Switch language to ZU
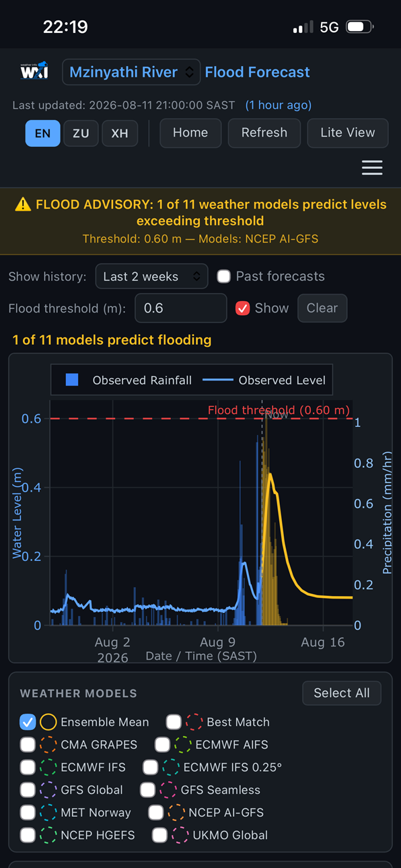Viewport: 401px width, 868px height. coord(81,133)
